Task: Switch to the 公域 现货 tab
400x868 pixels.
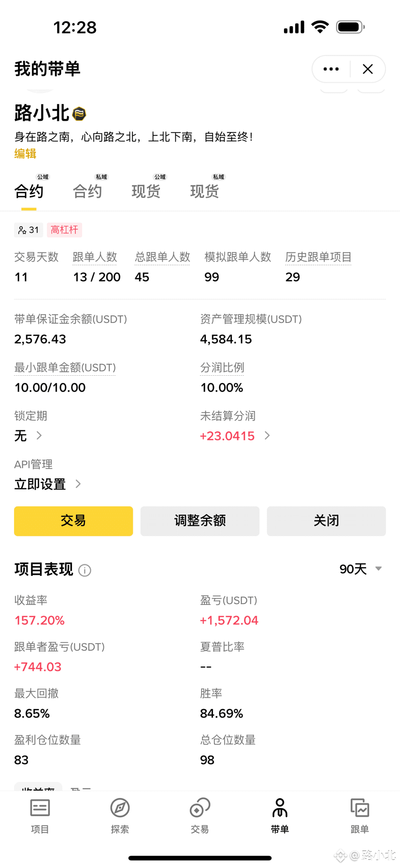Action: coord(146,191)
